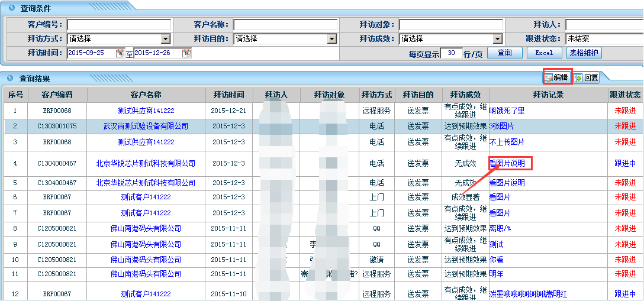This screenshot has height=301, width=644.
Task: Click the 未跟进 status in row 1
Action: (x=625, y=111)
